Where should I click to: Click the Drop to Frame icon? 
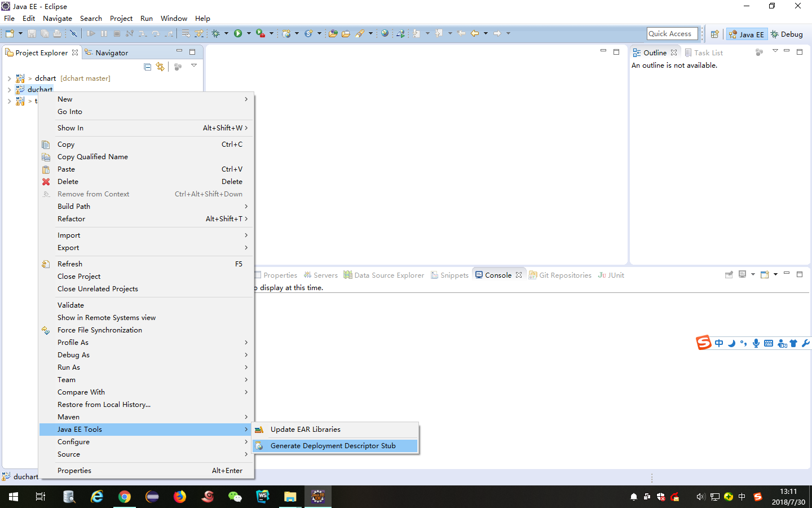pos(186,33)
